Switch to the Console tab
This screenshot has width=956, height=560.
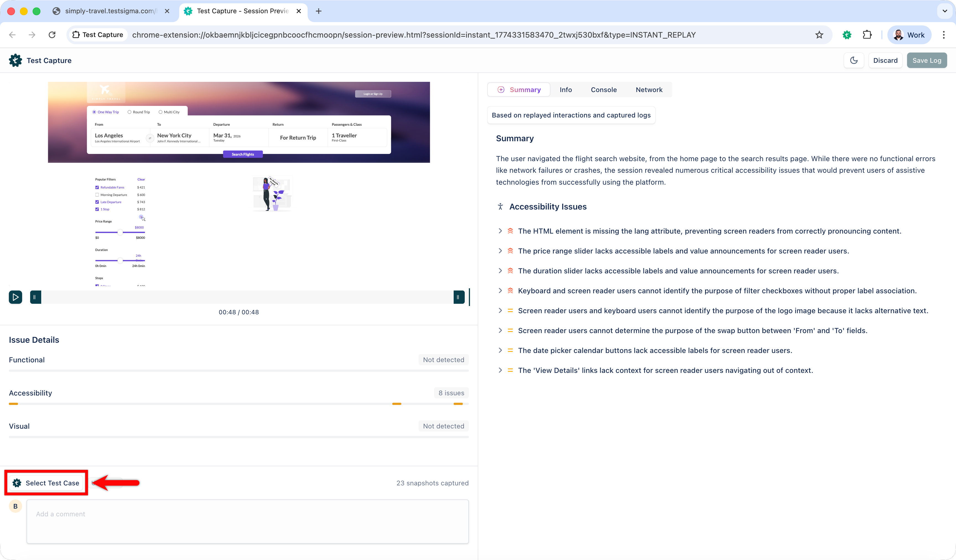click(x=604, y=90)
